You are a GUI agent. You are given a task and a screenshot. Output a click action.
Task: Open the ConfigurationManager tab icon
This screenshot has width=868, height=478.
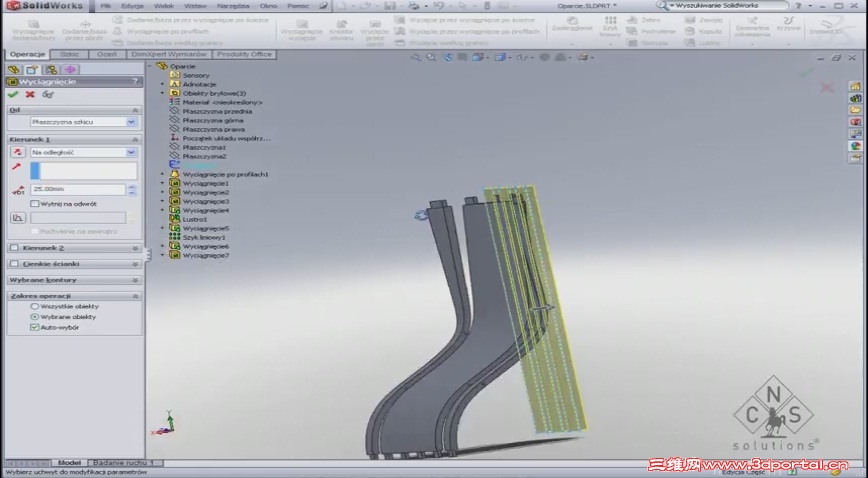51,69
